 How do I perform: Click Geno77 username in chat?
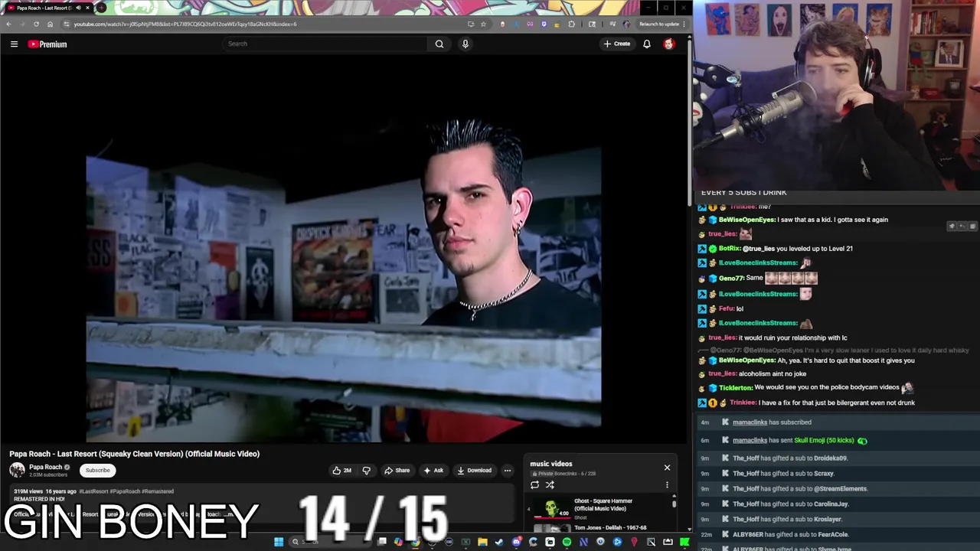[730, 279]
